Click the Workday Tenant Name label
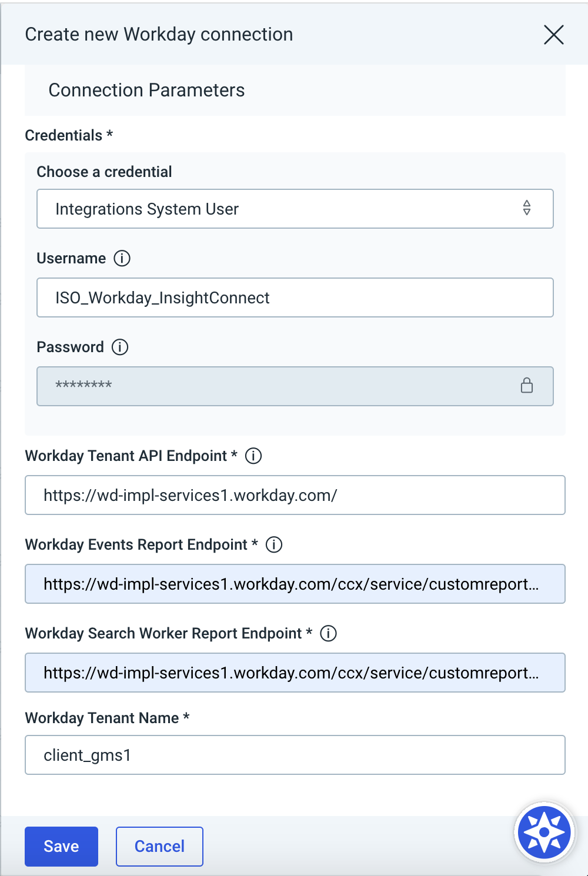This screenshot has height=876, width=588. tap(102, 718)
